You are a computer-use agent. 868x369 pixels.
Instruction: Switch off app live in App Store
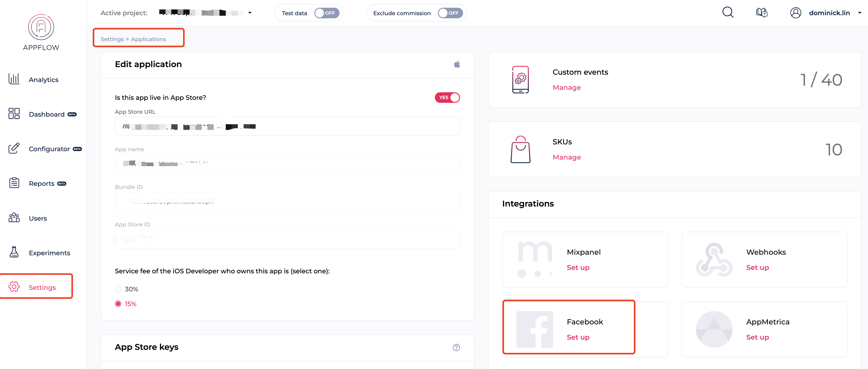[447, 97]
